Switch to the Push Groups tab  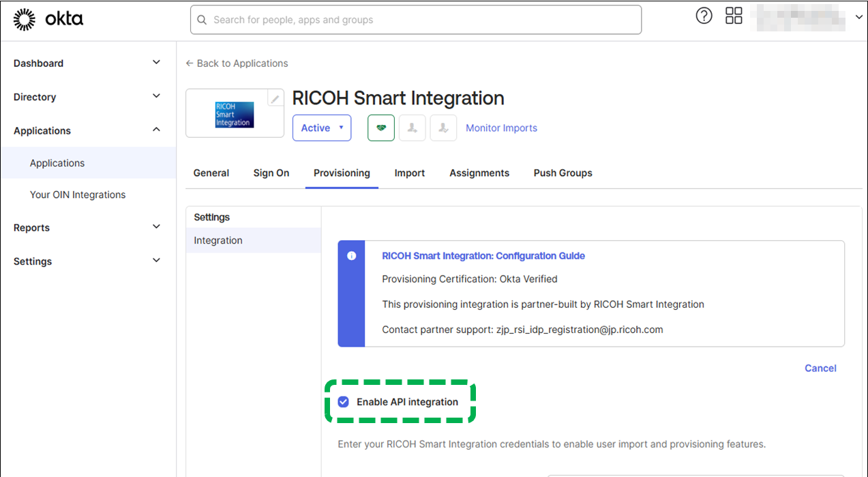[563, 173]
